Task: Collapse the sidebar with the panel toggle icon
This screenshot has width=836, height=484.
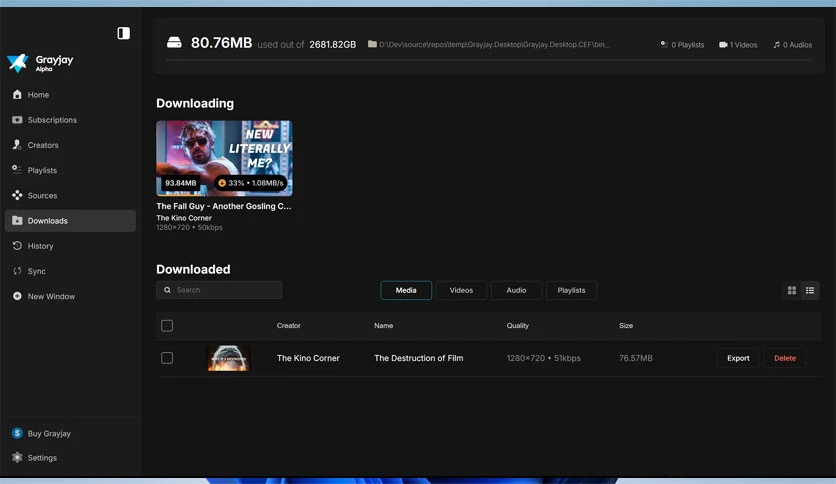Action: 123,33
